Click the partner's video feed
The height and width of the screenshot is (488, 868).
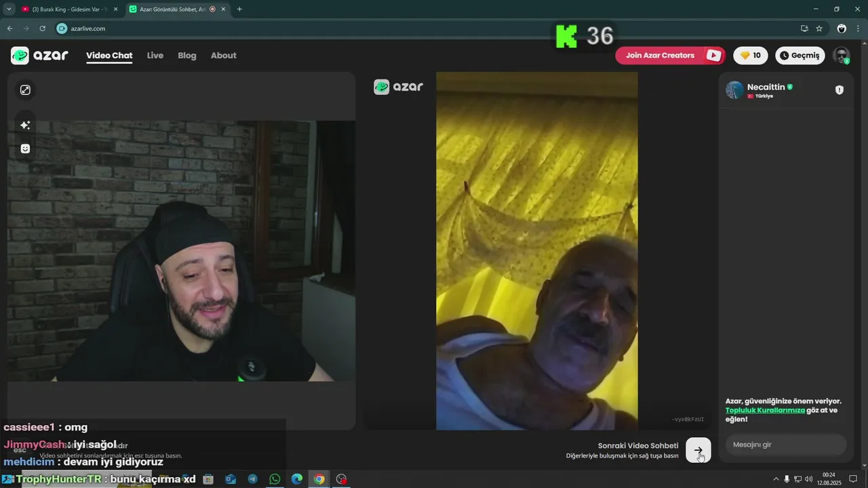(536, 251)
